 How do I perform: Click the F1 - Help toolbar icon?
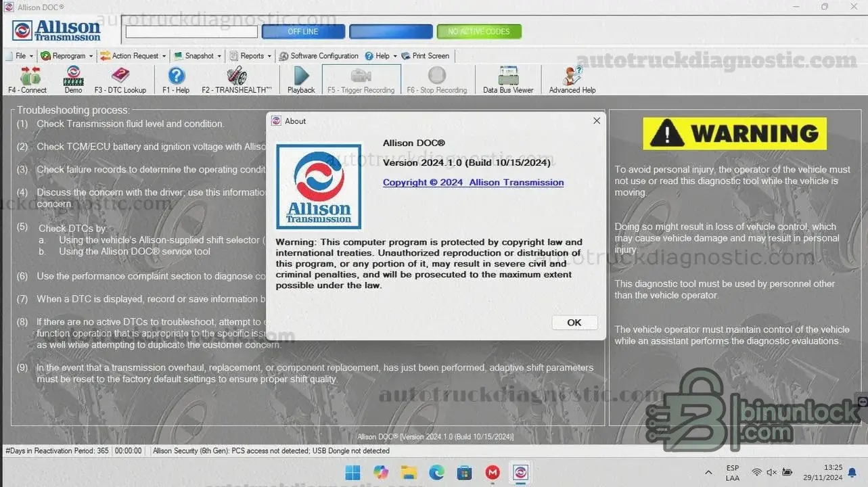pos(176,80)
